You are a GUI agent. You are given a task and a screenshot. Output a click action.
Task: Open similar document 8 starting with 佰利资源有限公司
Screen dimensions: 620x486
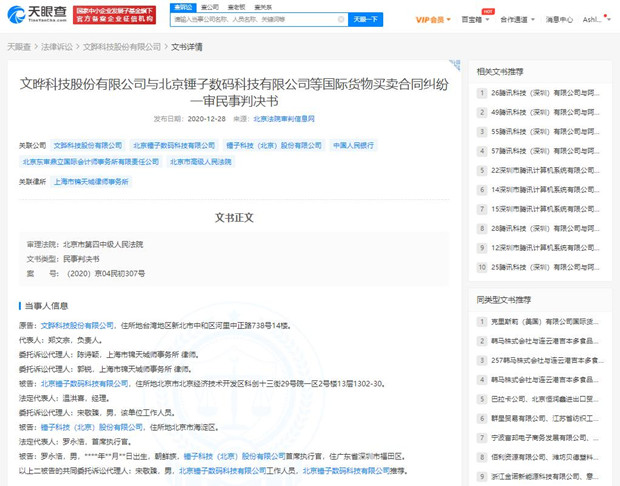pos(540,457)
